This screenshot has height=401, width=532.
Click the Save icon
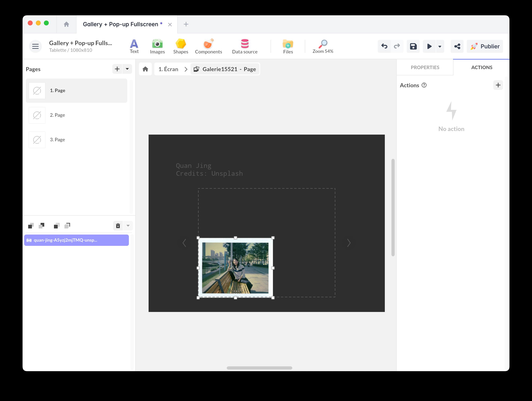click(413, 46)
